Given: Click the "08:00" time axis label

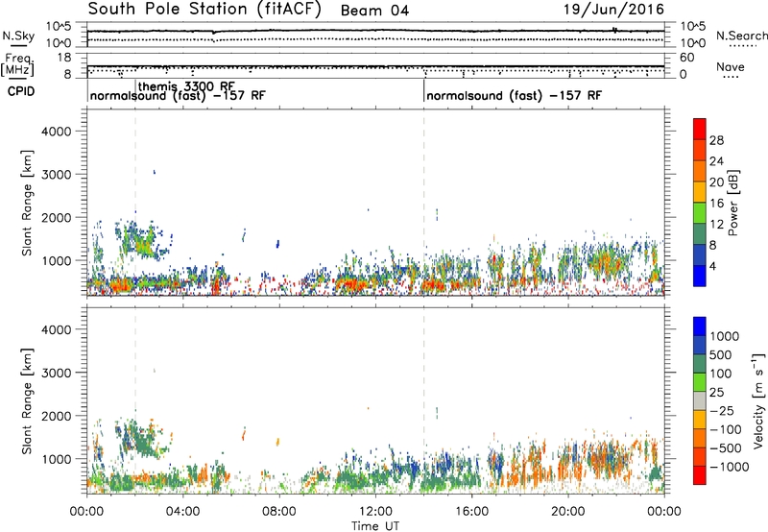Looking at the screenshot, I should point(279,512).
